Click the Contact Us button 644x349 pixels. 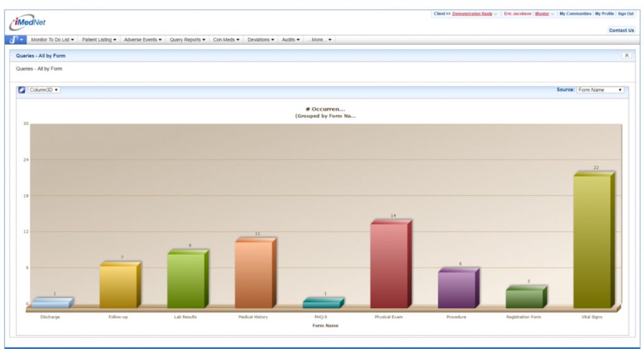621,30
